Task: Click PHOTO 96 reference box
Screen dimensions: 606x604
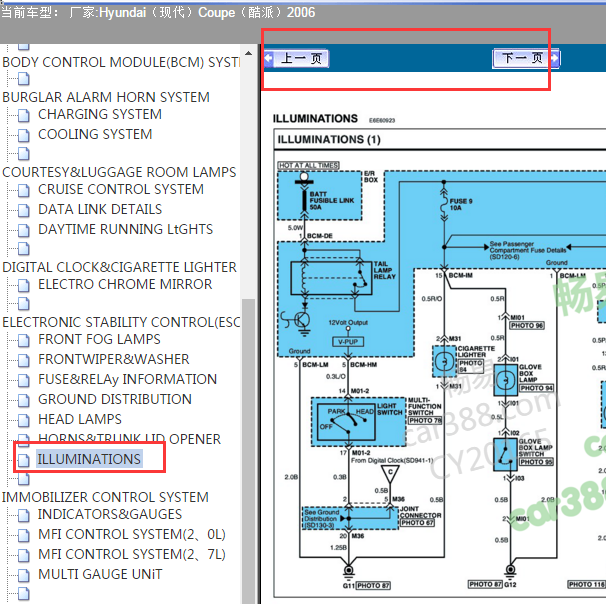Action: [x=527, y=325]
